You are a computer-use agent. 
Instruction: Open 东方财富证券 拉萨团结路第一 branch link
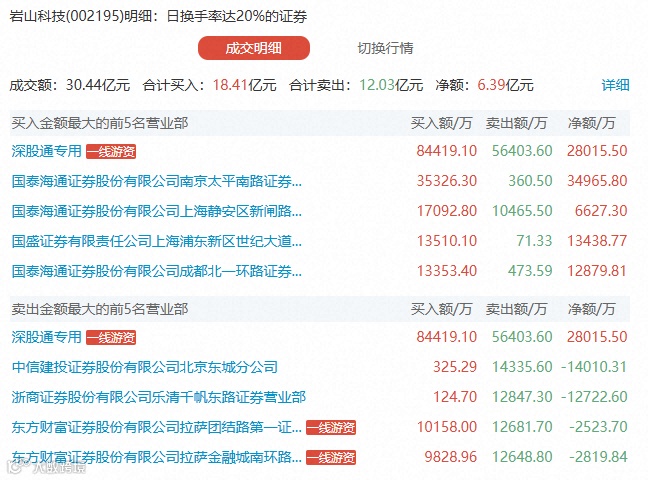click(157, 427)
